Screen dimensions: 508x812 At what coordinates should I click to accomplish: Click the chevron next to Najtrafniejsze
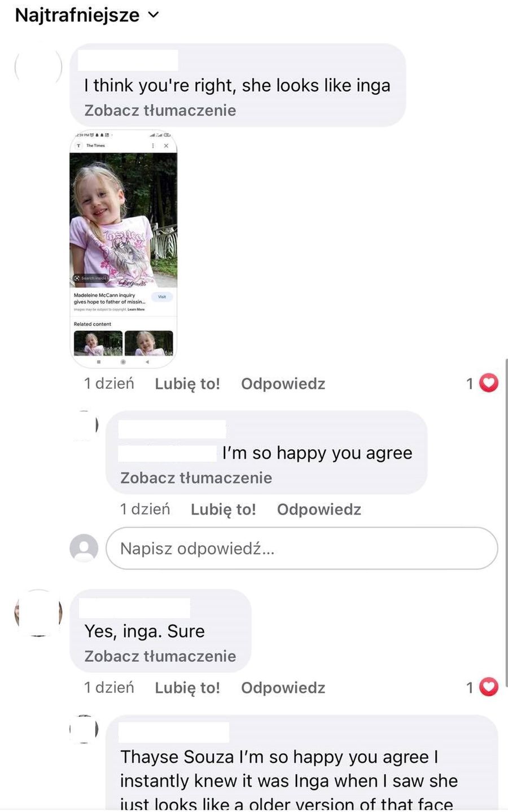click(154, 15)
